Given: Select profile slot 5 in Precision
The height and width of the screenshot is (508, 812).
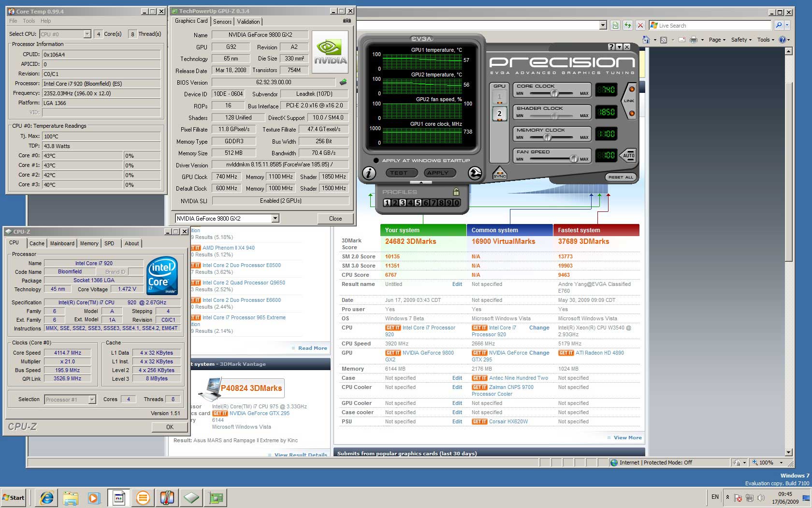Looking at the screenshot, I should pos(418,203).
